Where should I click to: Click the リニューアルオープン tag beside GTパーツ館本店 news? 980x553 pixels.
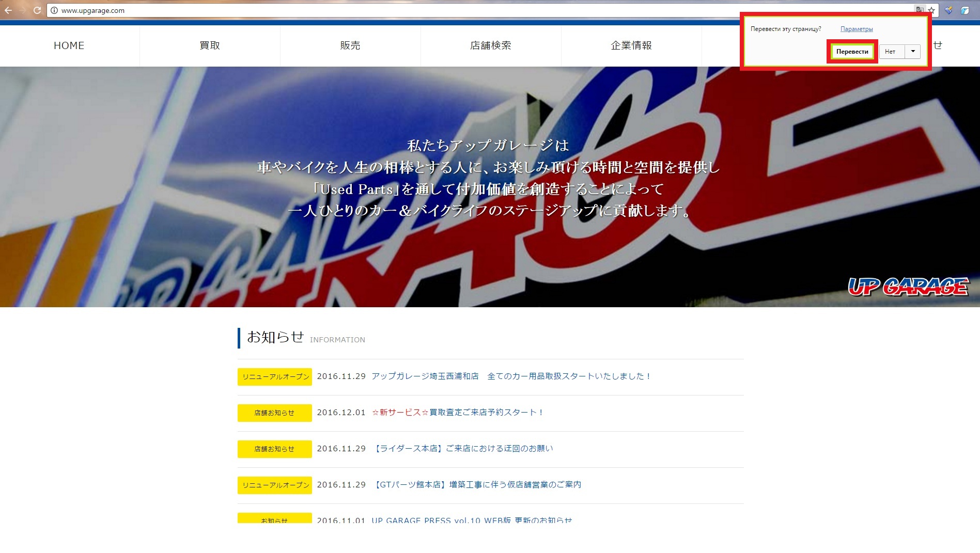(275, 485)
